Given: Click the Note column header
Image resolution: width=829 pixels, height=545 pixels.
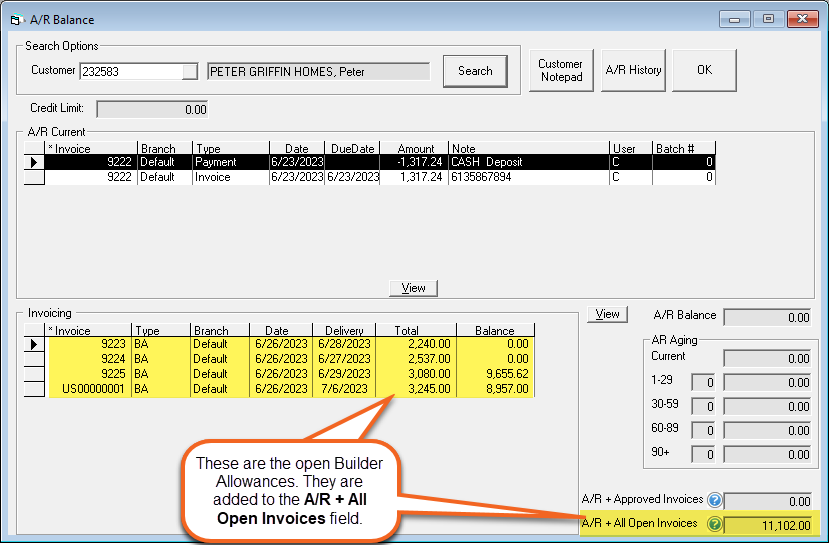Looking at the screenshot, I should (529, 148).
